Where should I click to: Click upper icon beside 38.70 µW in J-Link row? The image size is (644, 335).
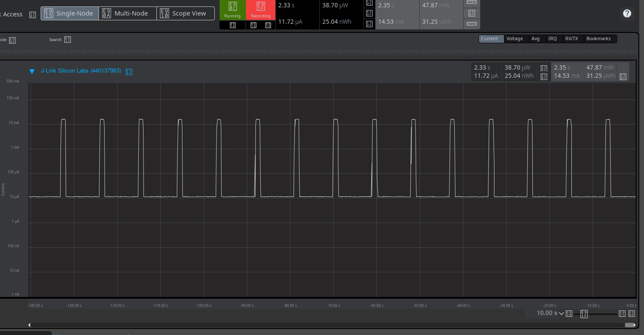click(x=544, y=68)
